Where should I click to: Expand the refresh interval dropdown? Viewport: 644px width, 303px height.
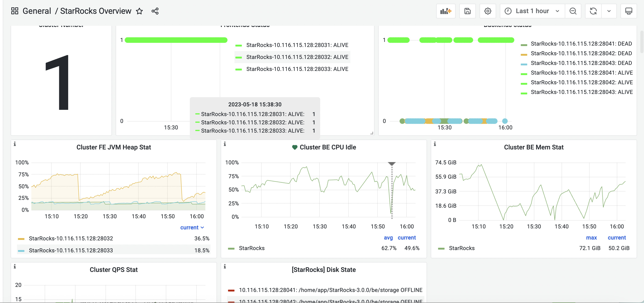(609, 11)
